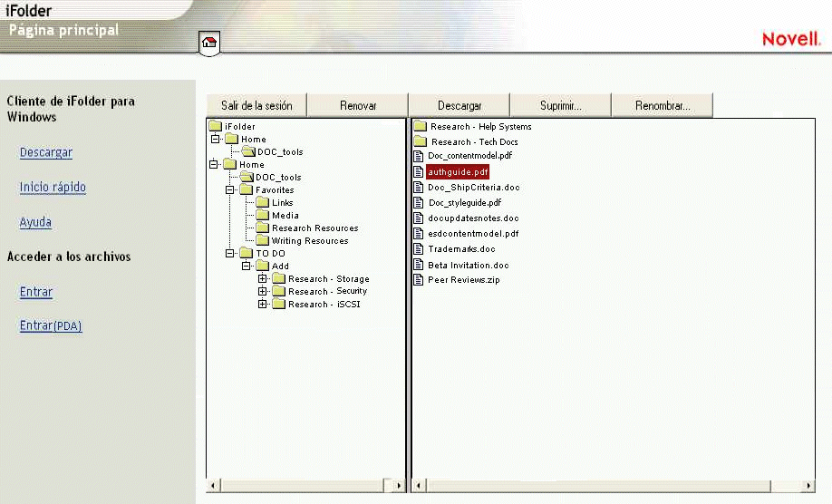Click tree pane left scroll arrow
832x504 pixels.
tap(213, 485)
